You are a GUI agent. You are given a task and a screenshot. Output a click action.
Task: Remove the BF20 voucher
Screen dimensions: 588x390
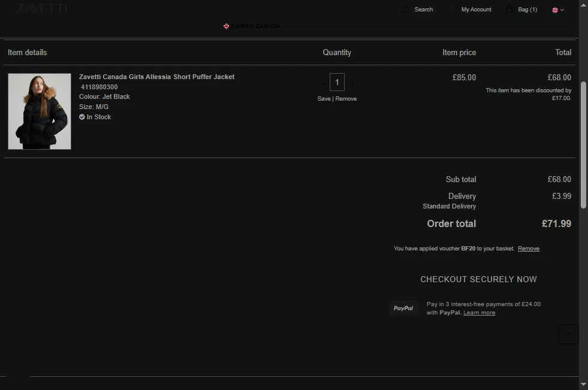click(529, 249)
